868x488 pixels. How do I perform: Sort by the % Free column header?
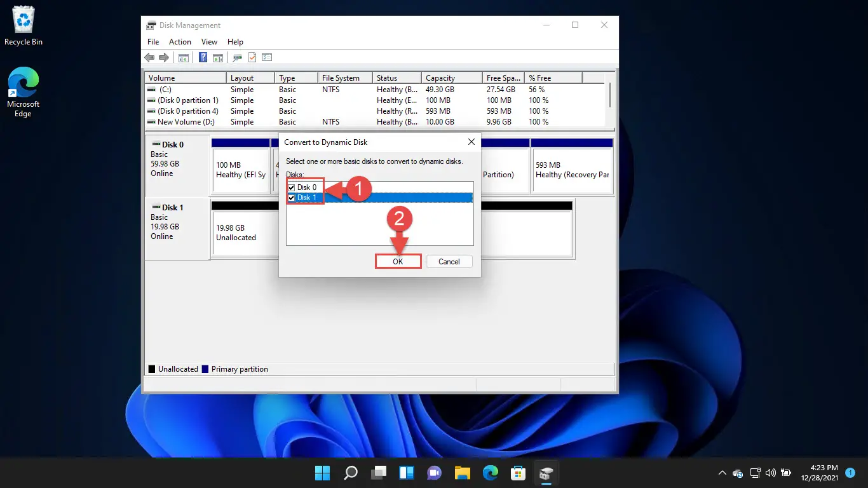pyautogui.click(x=553, y=78)
